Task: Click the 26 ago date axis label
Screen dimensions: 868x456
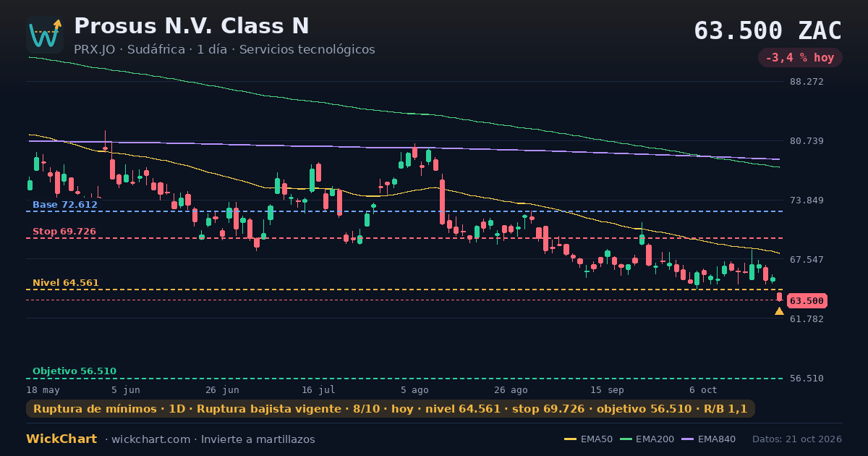Action: (511, 389)
